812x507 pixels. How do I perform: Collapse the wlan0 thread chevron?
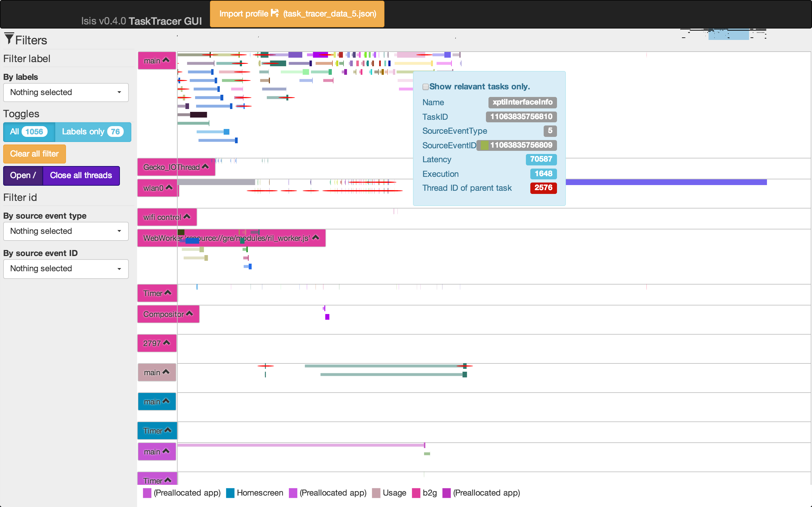[169, 188]
